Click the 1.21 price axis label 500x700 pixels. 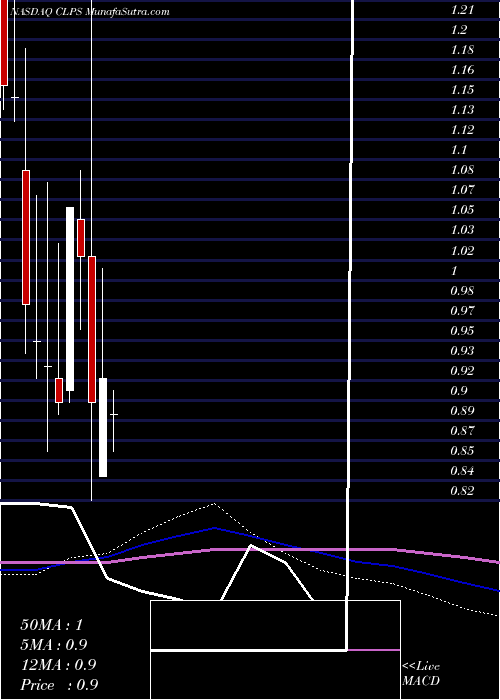(x=462, y=10)
